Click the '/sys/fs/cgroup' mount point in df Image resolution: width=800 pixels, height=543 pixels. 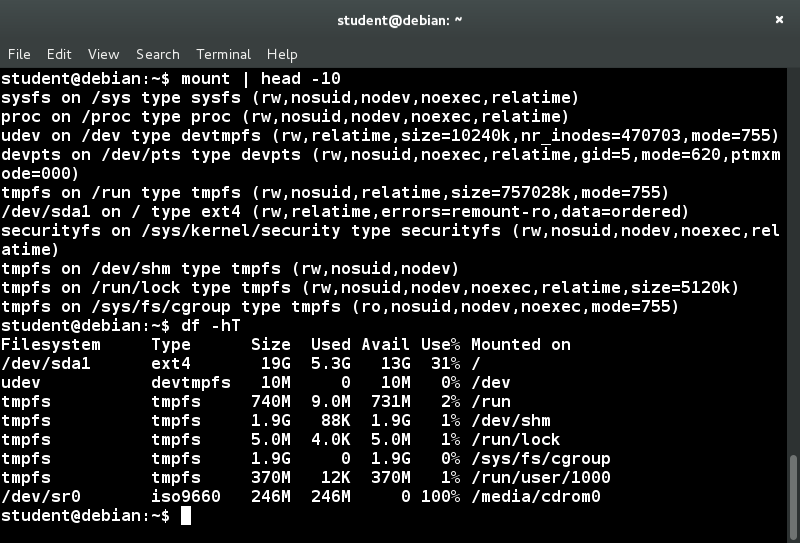[541, 458]
